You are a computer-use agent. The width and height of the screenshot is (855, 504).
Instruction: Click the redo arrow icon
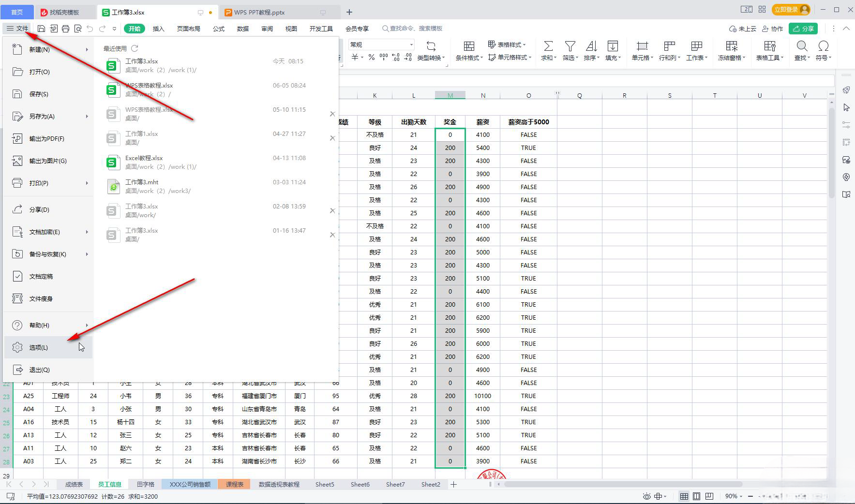(102, 29)
